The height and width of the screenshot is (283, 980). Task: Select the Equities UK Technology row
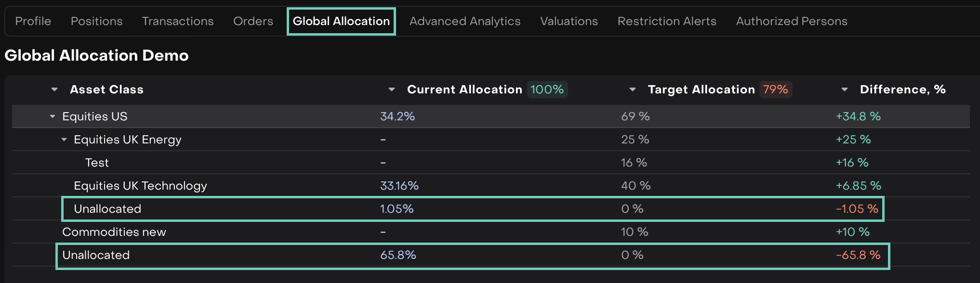click(140, 186)
